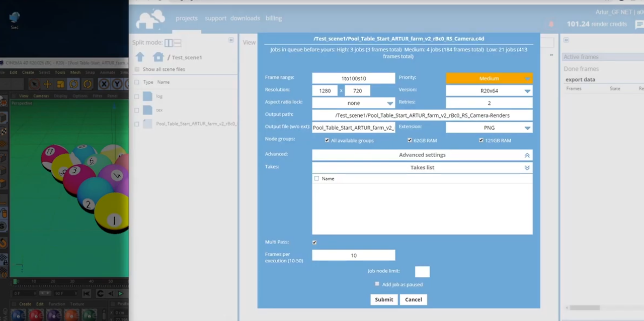
Task: Select the Rotate tool in Cinema 4D
Action: (x=73, y=84)
